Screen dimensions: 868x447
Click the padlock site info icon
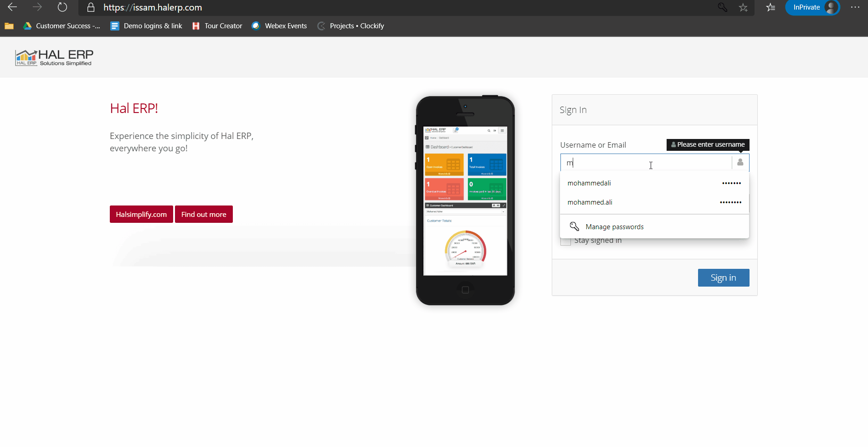click(91, 7)
